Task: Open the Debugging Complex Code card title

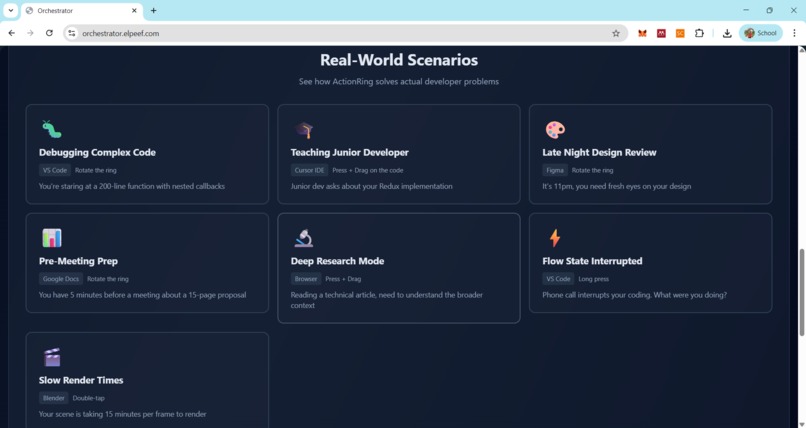Action: point(97,153)
